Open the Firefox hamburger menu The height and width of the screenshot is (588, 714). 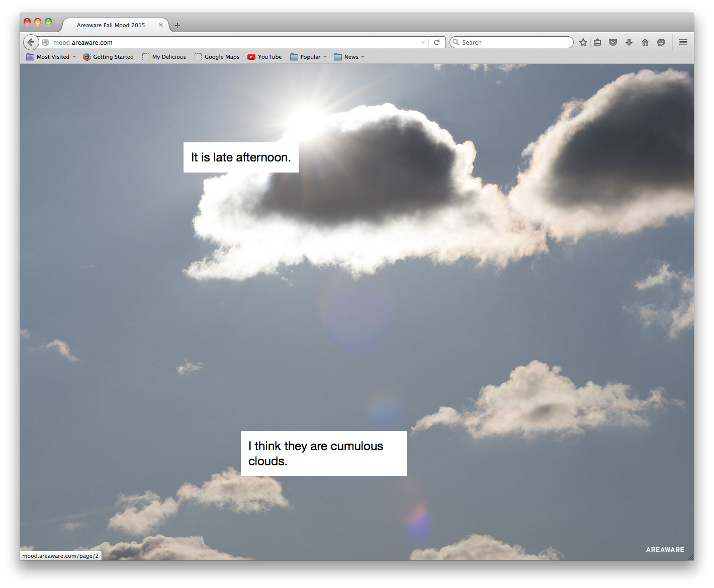pyautogui.click(x=683, y=42)
